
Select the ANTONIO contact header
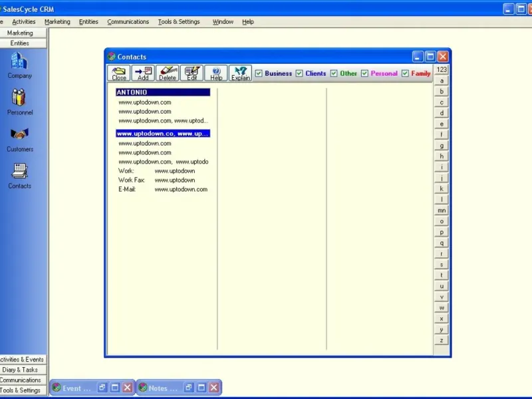pos(163,92)
